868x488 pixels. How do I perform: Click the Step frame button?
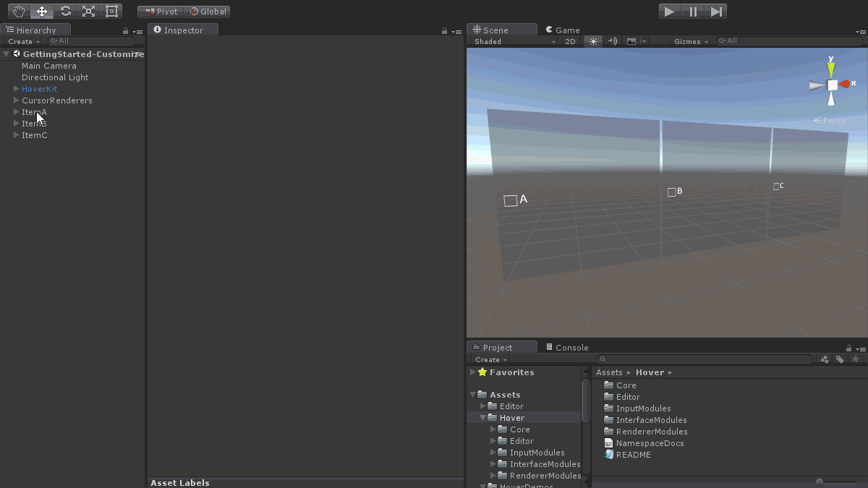tap(716, 12)
